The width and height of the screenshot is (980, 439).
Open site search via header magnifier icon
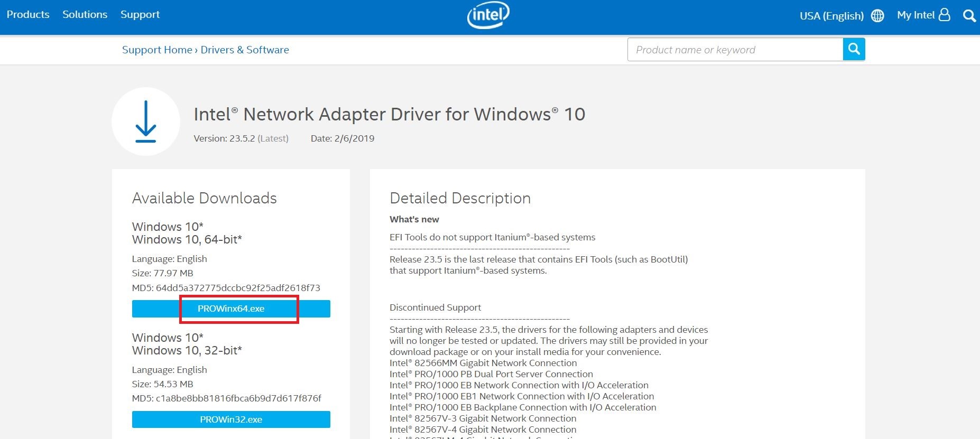tap(969, 16)
